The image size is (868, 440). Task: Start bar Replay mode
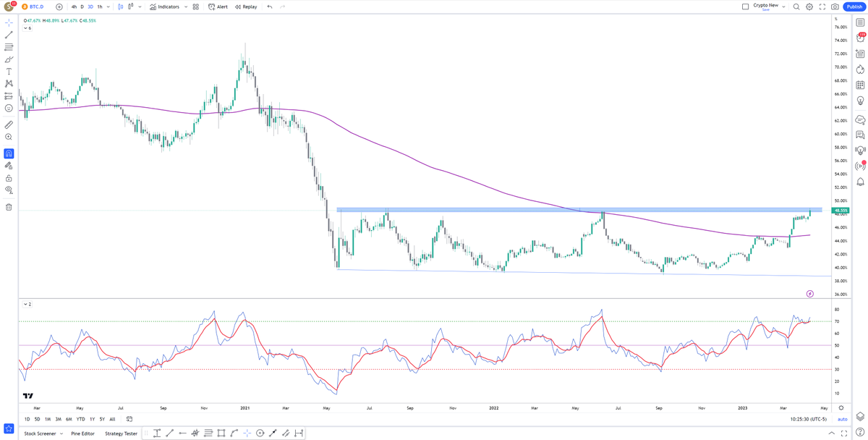pos(246,7)
